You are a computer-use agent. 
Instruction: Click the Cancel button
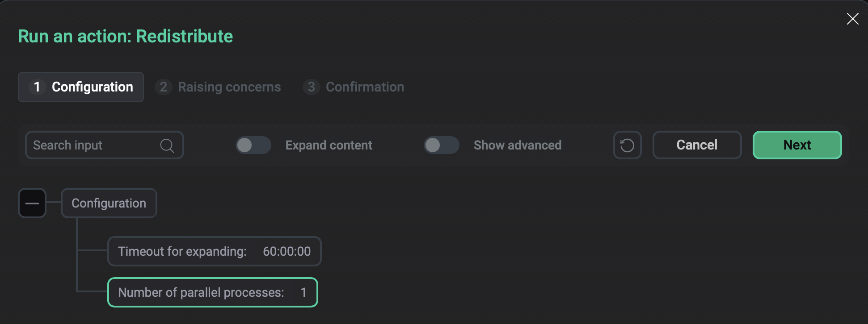coord(697,145)
